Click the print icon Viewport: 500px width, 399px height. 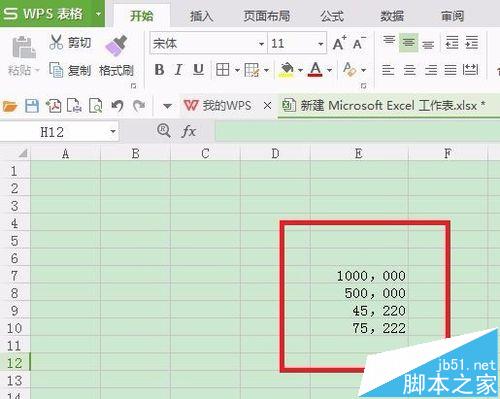[74, 106]
